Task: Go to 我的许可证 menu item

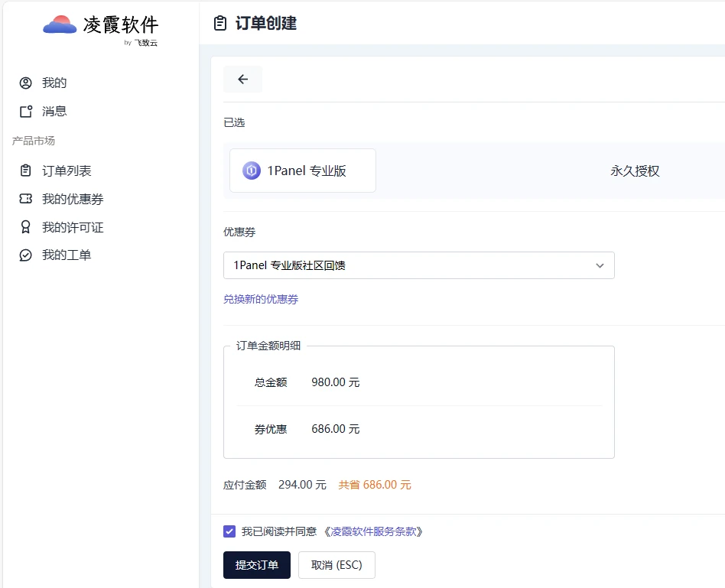Action: coord(73,227)
